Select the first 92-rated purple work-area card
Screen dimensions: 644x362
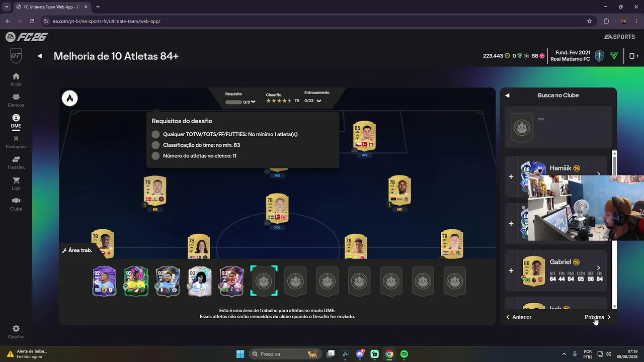tap(104, 281)
